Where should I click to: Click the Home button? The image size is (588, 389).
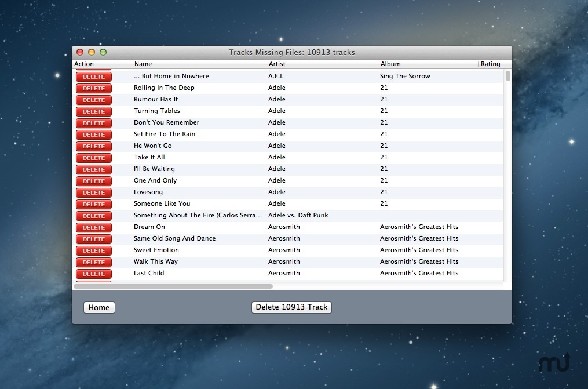(x=99, y=307)
